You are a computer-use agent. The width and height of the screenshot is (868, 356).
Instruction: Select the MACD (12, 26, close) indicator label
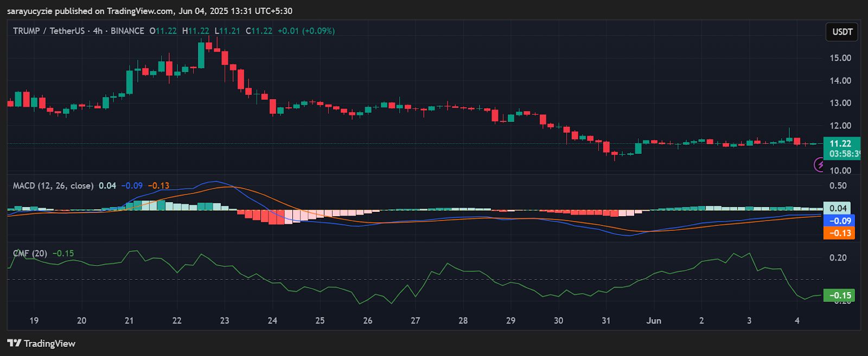53,185
